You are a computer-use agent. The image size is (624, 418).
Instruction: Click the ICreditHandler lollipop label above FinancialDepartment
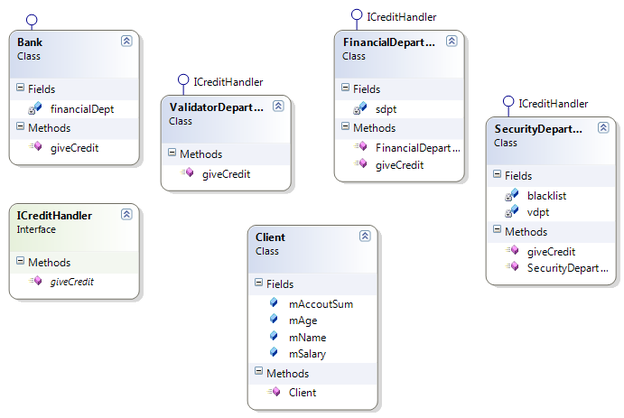click(402, 16)
